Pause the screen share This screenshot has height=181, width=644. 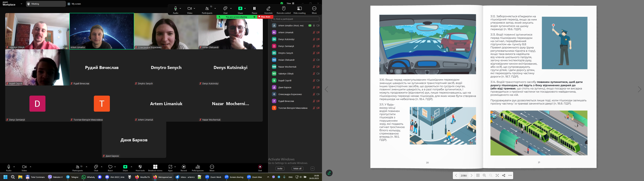(x=255, y=10)
